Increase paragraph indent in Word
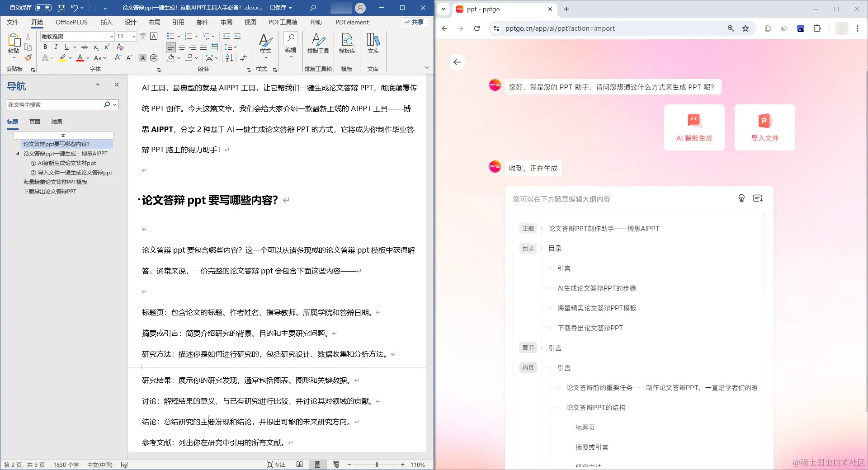This screenshot has width=868, height=470. pyautogui.click(x=237, y=36)
